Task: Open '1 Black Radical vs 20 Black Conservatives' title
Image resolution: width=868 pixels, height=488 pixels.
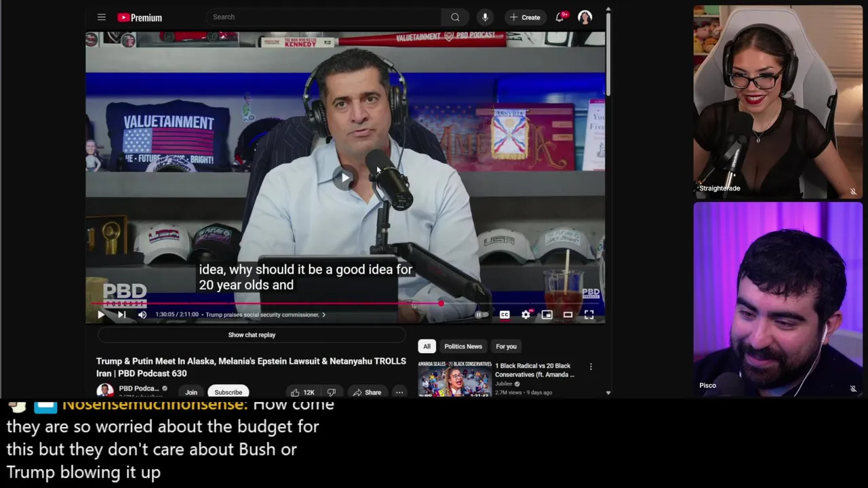Action: pyautogui.click(x=534, y=369)
